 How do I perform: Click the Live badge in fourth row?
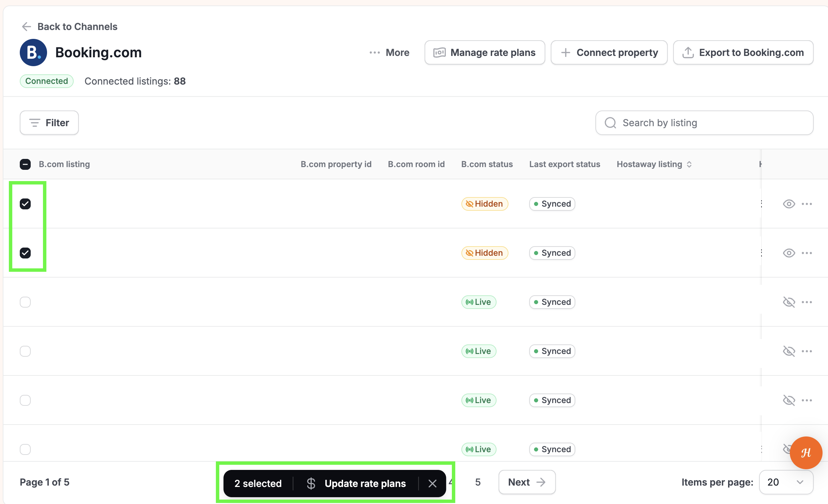click(479, 351)
